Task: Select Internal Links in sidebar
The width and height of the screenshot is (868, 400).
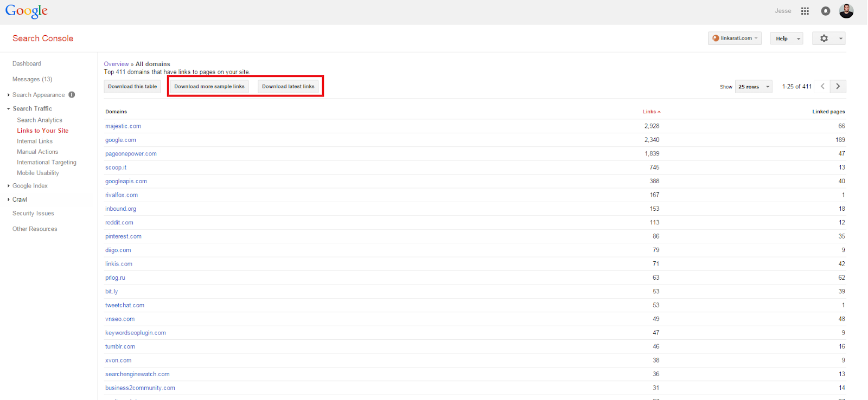Action: pyautogui.click(x=35, y=141)
